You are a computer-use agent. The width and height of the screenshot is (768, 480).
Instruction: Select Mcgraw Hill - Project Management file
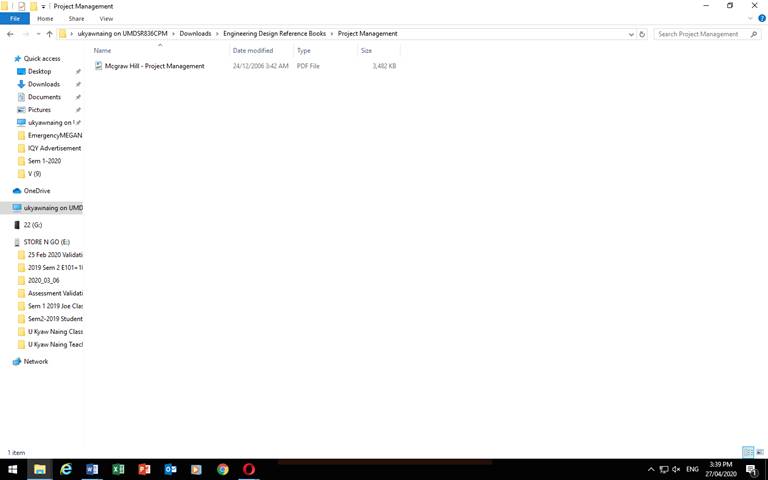pos(154,66)
